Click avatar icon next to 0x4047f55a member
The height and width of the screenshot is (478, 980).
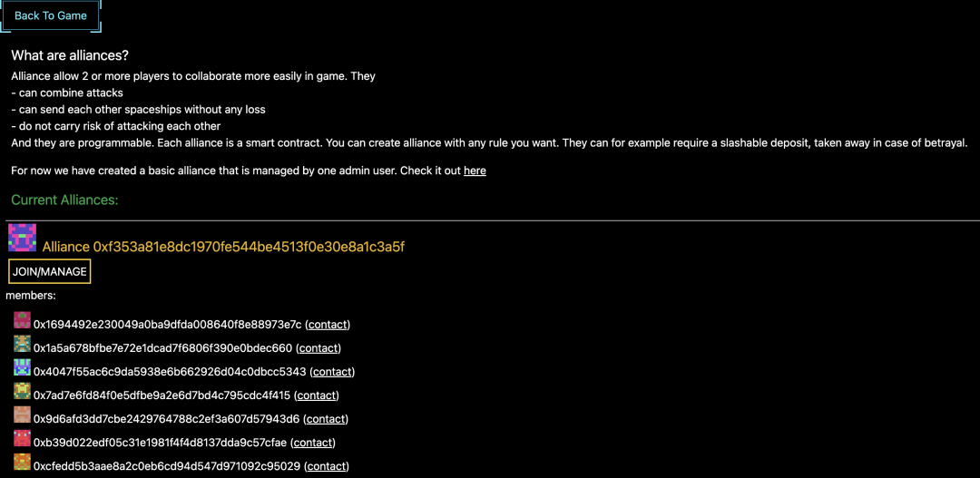[x=23, y=368]
